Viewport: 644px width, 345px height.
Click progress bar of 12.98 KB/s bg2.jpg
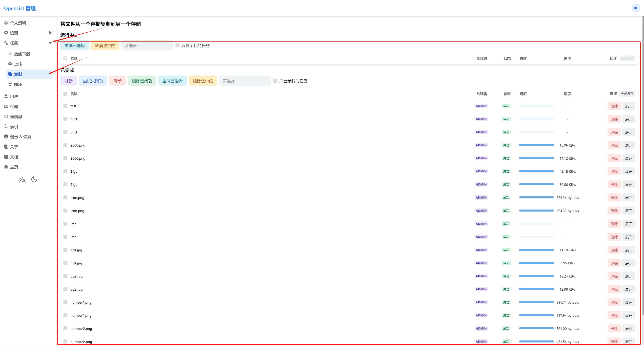(536, 289)
